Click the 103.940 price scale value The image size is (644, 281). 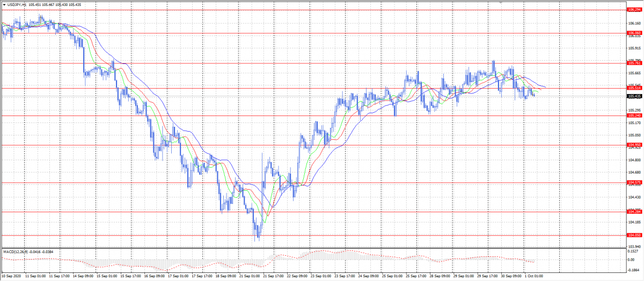(x=634, y=247)
